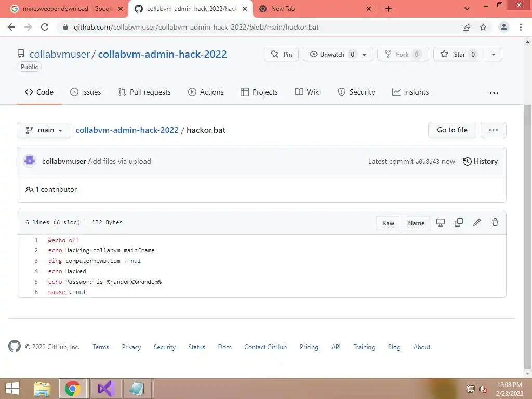This screenshot has height=399, width=532.
Task: Open the collabvmuser profile link
Action: (59, 54)
